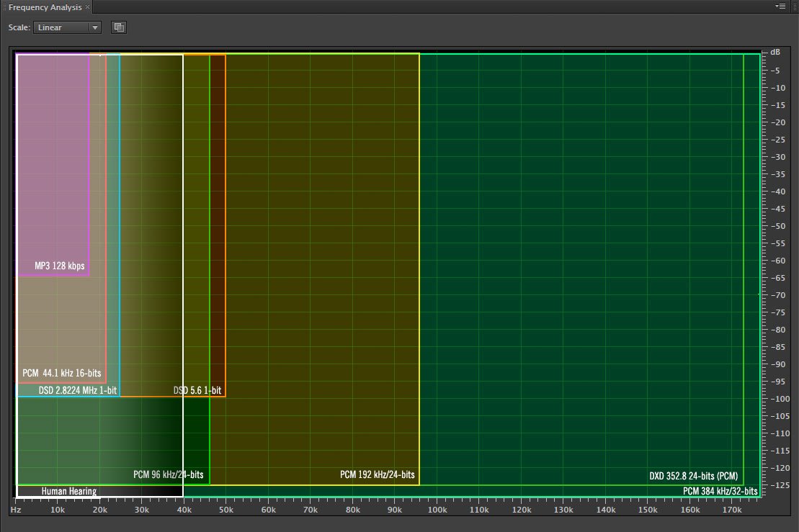Click the Scale label
Image resolution: width=799 pixels, height=532 pixels.
pyautogui.click(x=18, y=27)
